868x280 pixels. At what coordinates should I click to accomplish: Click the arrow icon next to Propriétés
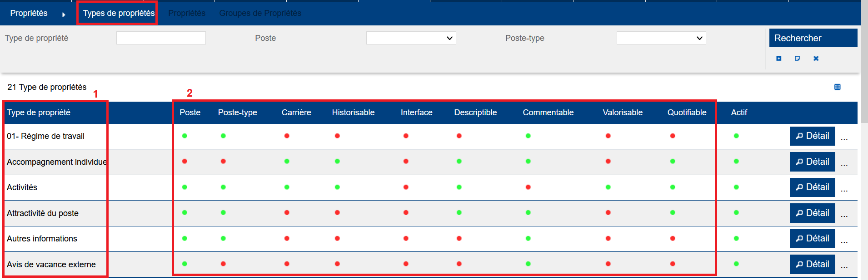[x=64, y=15]
